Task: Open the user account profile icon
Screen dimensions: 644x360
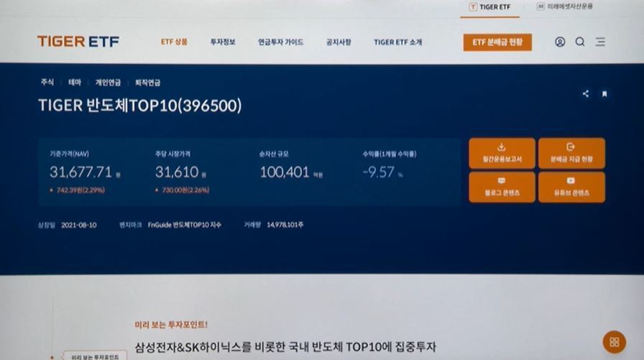Action: [560, 42]
